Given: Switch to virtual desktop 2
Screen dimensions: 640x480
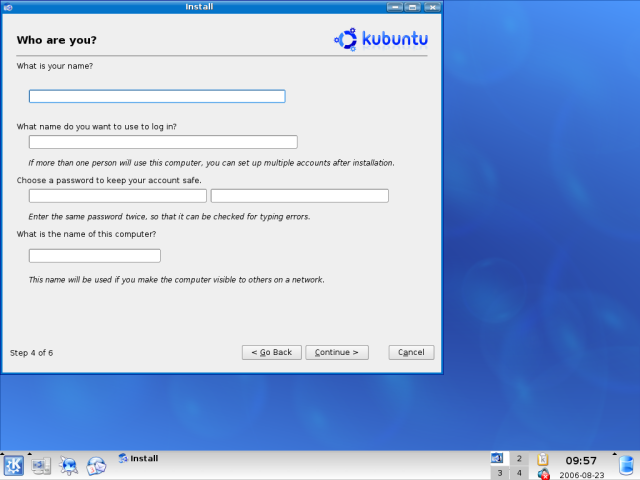Looking at the screenshot, I should pos(519,458).
